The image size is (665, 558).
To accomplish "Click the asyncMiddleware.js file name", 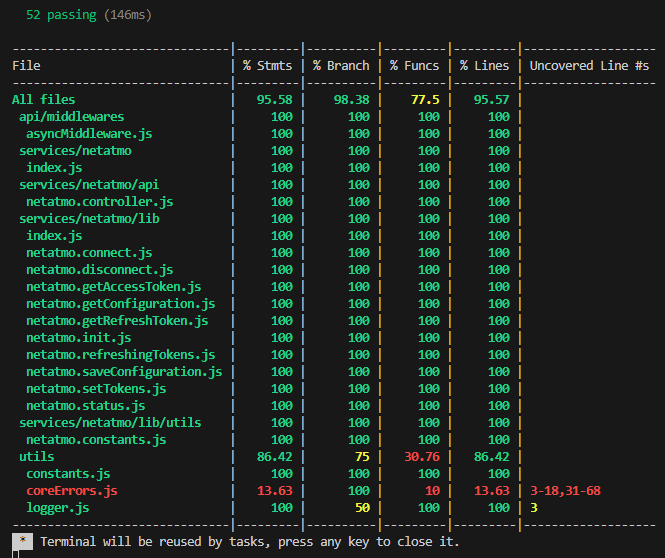I will point(89,134).
